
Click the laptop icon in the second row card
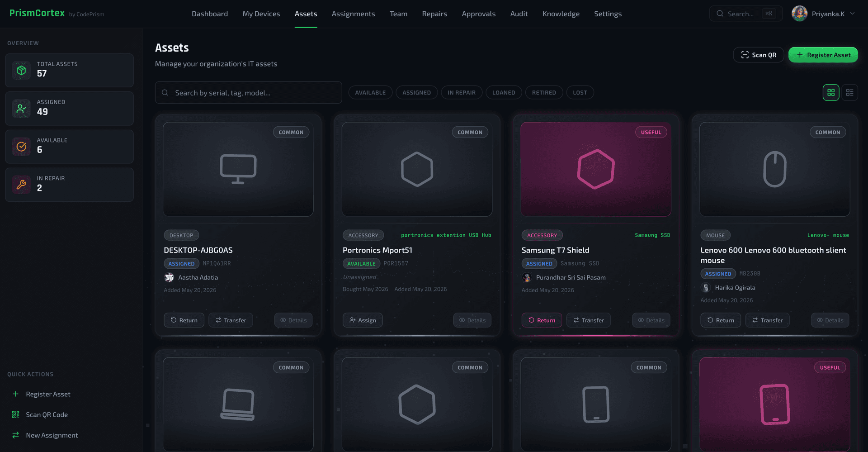pos(238,404)
